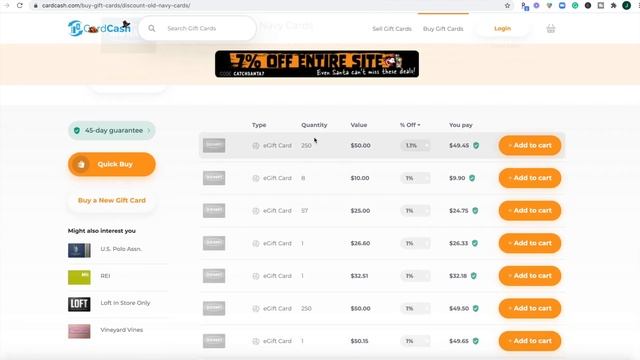Image resolution: width=640 pixels, height=360 pixels.
Task: Click guarantee shield next to $9.90
Action: (472, 178)
